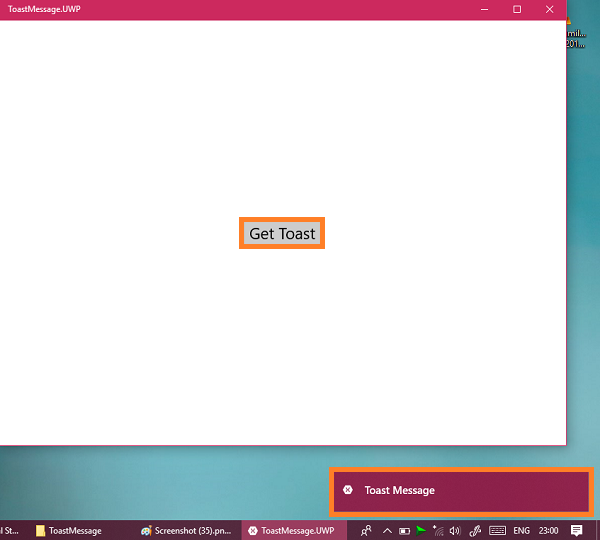Open the People icon in taskbar
Screen dimensions: 600x540
[x=366, y=530]
